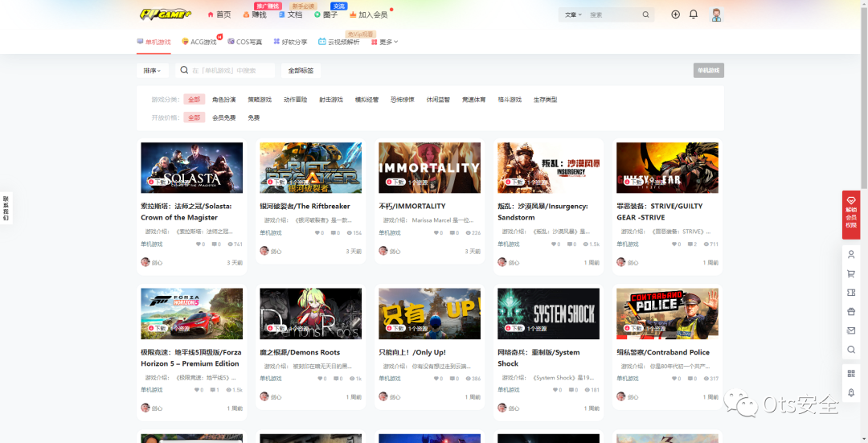The height and width of the screenshot is (443, 868).
Task: Click the 联系我们 left side tab
Action: click(x=6, y=208)
